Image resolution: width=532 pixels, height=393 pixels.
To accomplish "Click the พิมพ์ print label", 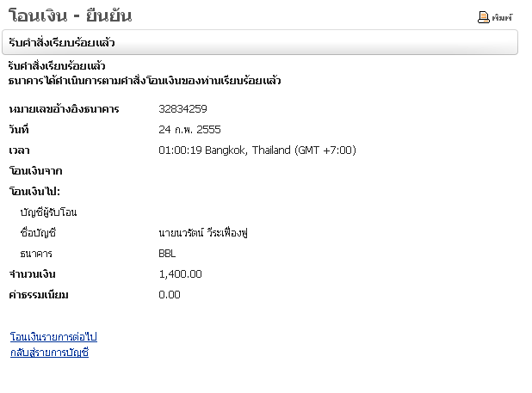I will pos(502,17).
